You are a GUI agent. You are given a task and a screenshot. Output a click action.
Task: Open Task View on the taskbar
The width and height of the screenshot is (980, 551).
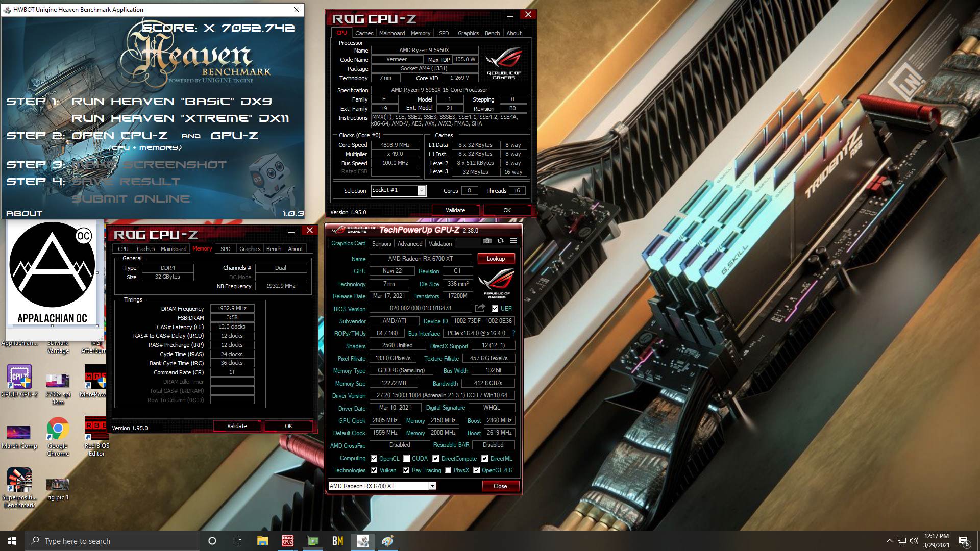(237, 541)
